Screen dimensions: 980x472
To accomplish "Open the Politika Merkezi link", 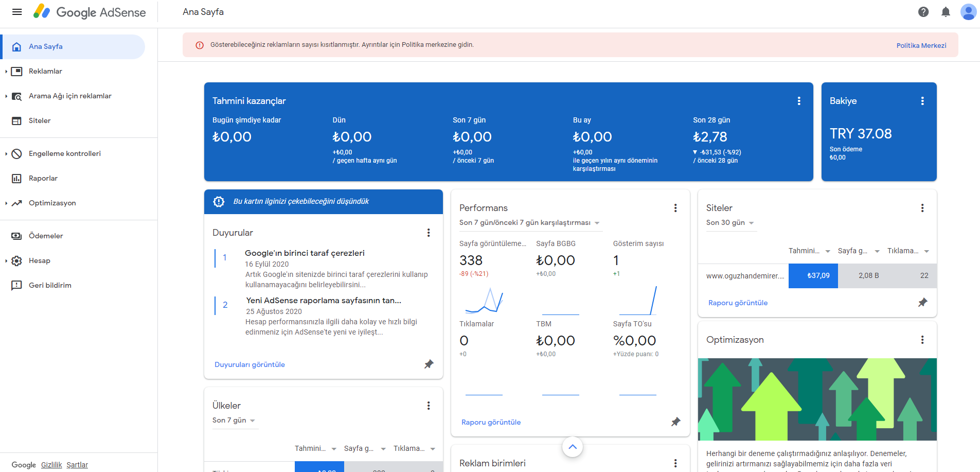I will tap(921, 45).
